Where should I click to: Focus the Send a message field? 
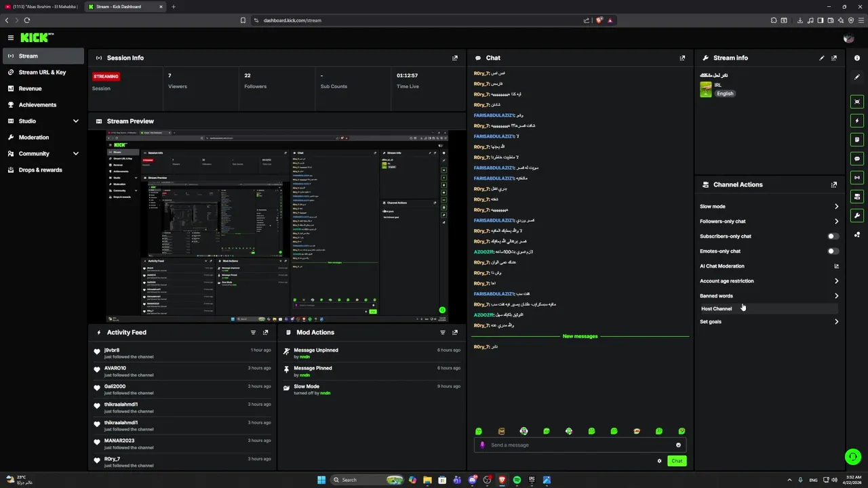click(580, 445)
